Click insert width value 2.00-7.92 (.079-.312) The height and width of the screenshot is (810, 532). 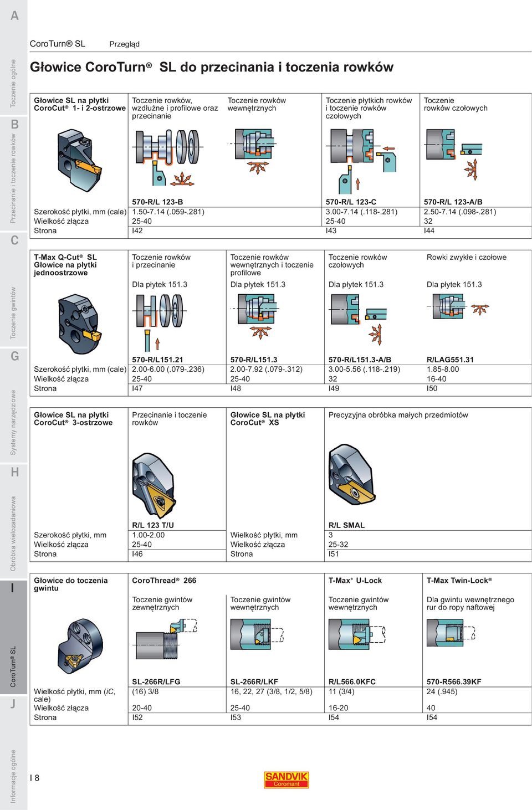click(267, 369)
